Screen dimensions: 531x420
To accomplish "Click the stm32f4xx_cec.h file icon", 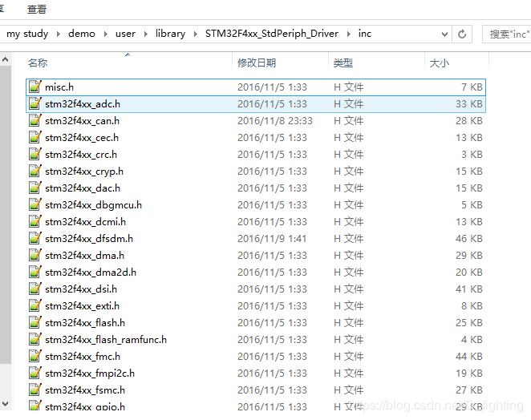I will point(34,138).
